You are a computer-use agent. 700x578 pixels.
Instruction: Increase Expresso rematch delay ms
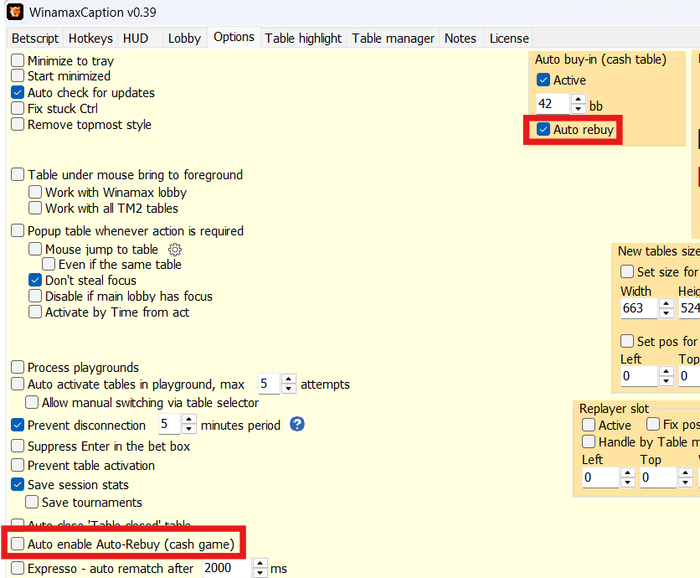[x=260, y=564]
